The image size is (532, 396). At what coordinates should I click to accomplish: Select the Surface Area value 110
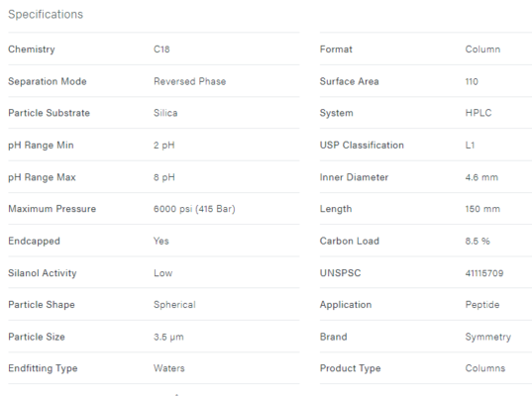click(472, 81)
